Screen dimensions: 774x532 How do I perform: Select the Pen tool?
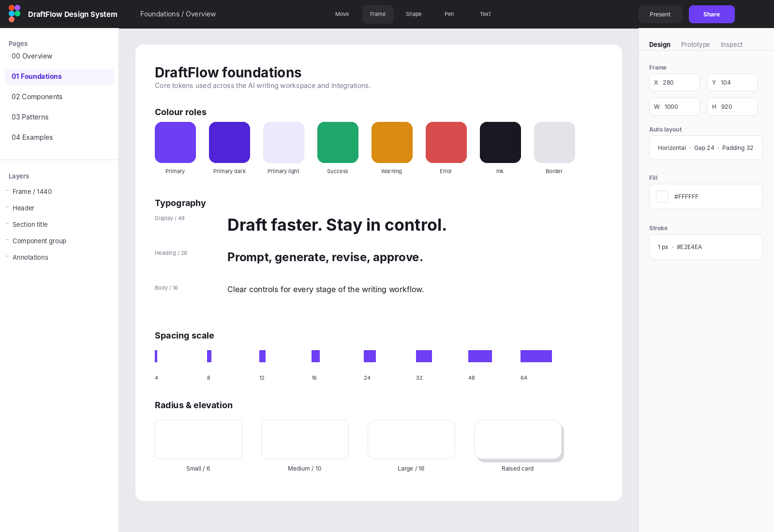click(x=449, y=14)
